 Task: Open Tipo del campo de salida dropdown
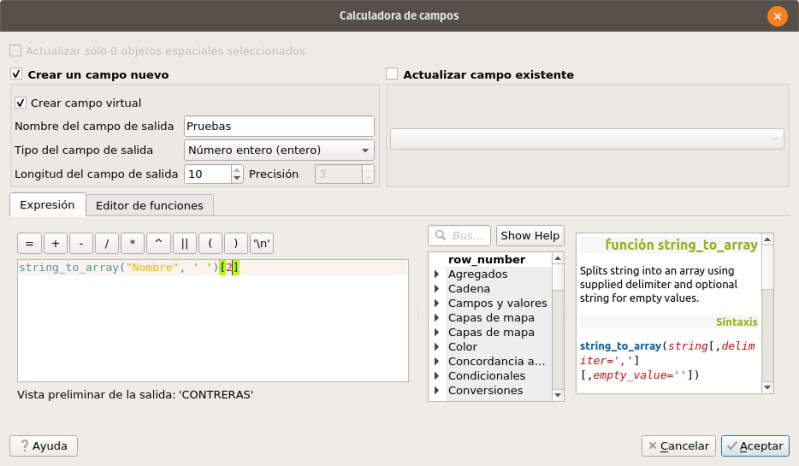(279, 150)
